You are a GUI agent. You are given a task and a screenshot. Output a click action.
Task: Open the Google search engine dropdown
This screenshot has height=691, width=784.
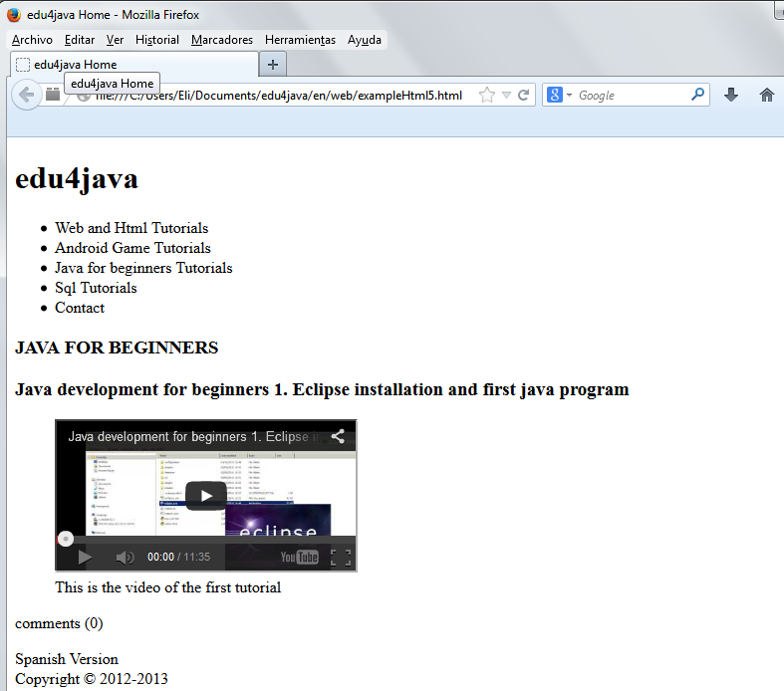559,95
